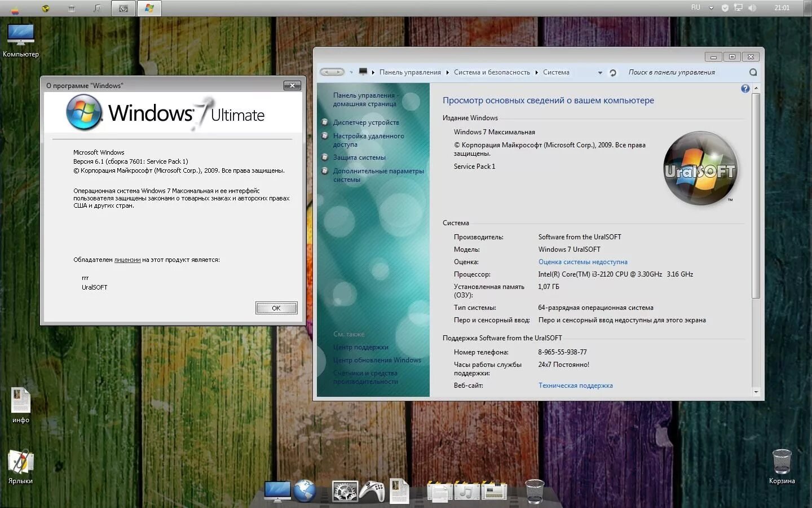Click the search magnifier icon

click(x=753, y=72)
